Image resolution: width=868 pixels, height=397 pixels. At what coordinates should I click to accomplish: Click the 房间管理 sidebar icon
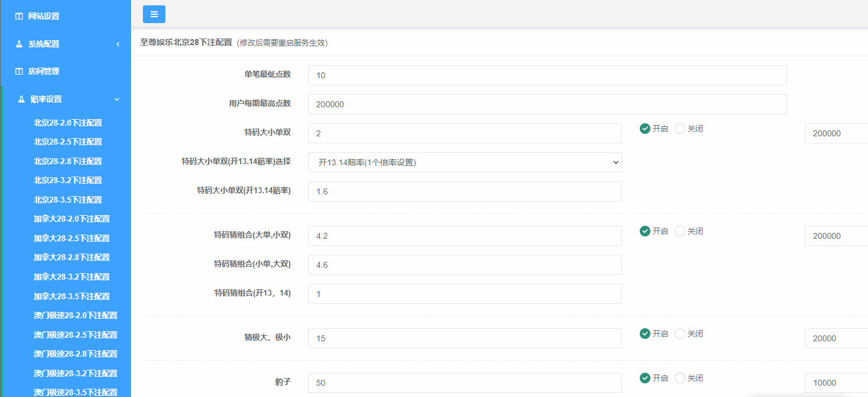pyautogui.click(x=19, y=71)
